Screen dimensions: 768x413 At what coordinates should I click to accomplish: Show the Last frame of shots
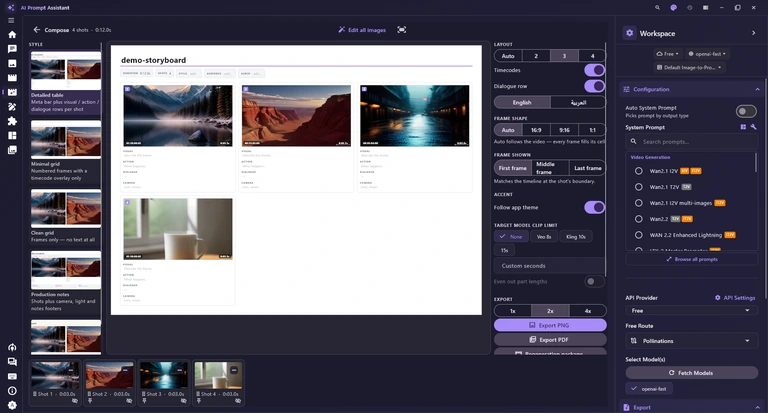pyautogui.click(x=588, y=168)
